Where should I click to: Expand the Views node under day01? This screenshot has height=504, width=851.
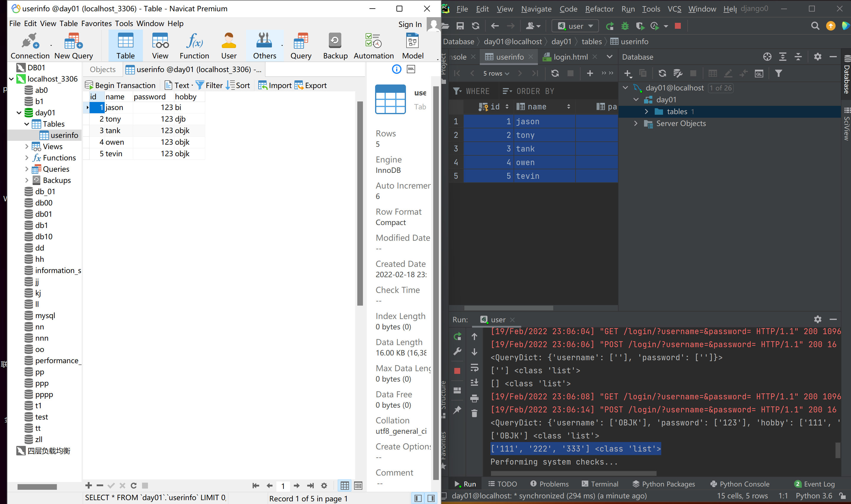click(27, 146)
